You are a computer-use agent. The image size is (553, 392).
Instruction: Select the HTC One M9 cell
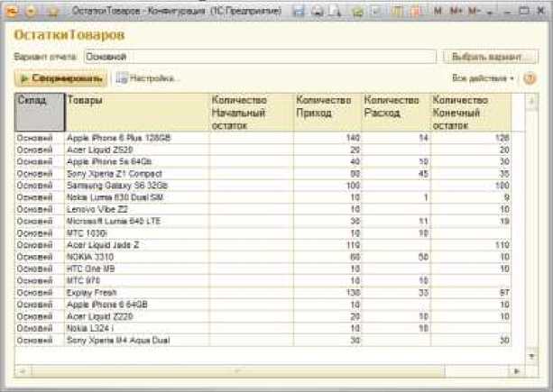137,269
